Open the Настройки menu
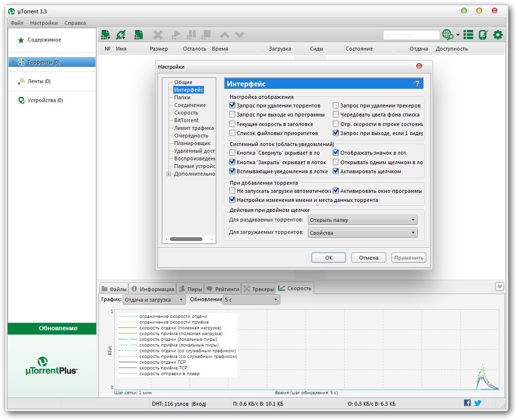This screenshot has width=517, height=420. tap(44, 23)
